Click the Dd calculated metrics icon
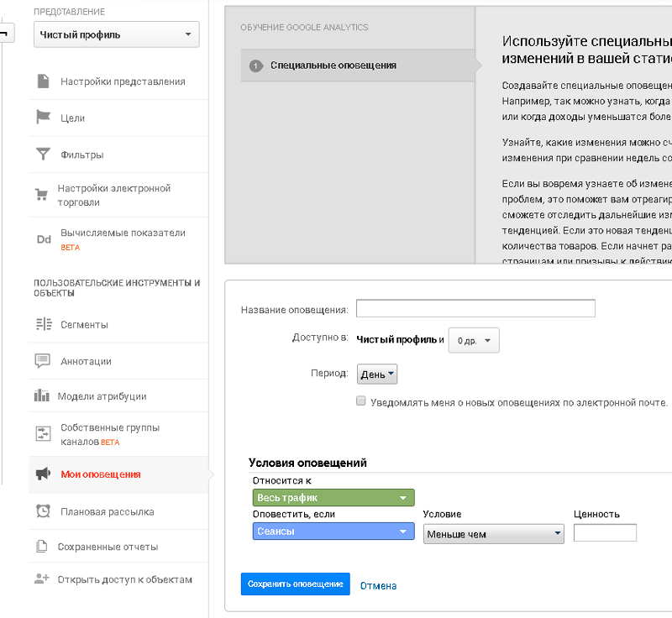 (x=44, y=239)
